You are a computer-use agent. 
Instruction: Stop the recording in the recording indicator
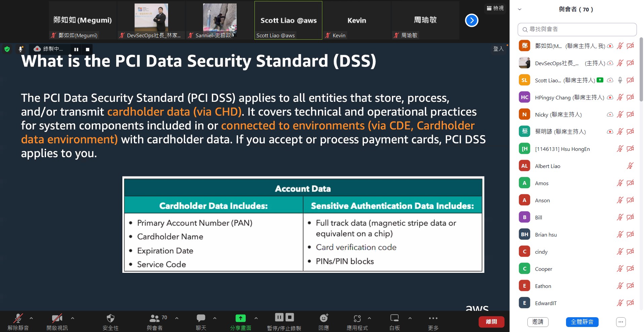click(87, 49)
